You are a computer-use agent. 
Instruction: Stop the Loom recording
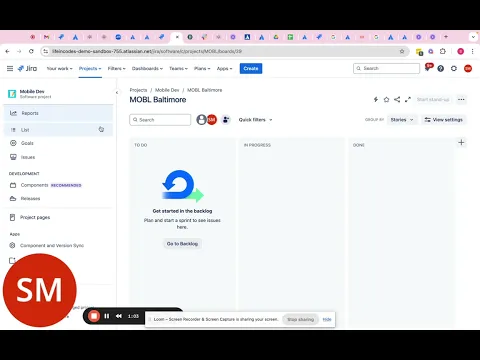[x=94, y=316]
